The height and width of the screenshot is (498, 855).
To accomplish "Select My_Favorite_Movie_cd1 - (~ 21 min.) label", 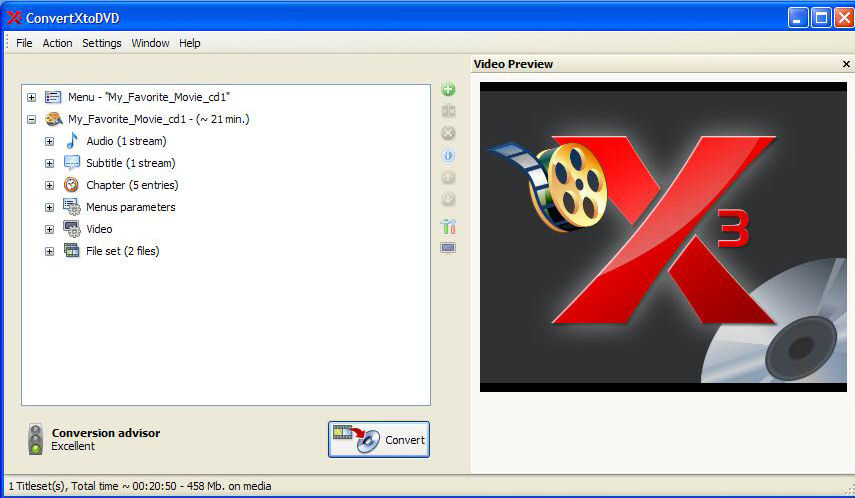I will (159, 119).
